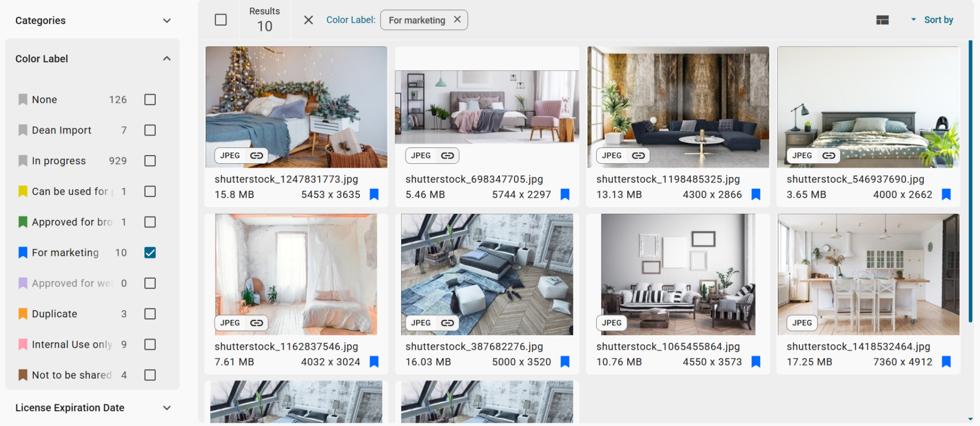This screenshot has height=426, width=980.
Task: Expand the License Expiration Date section
Action: pyautogui.click(x=167, y=408)
